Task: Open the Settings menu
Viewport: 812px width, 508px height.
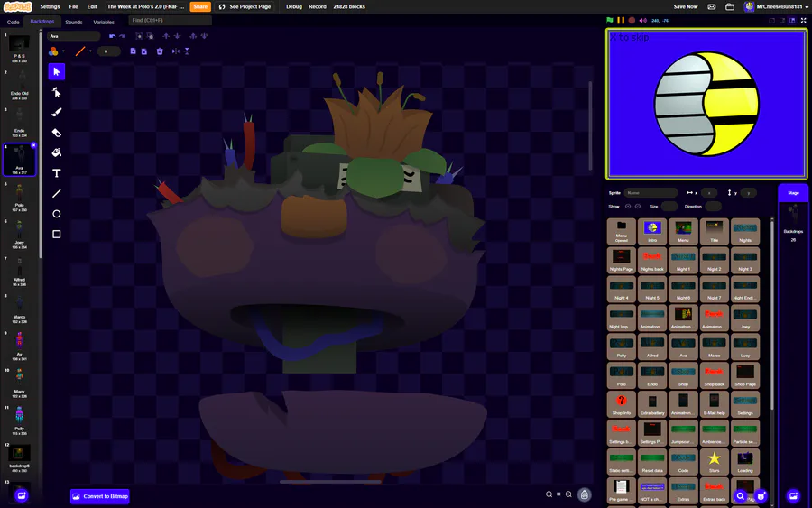Action: tap(51, 6)
